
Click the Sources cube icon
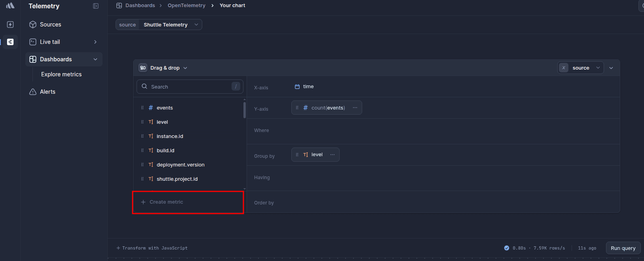click(33, 25)
